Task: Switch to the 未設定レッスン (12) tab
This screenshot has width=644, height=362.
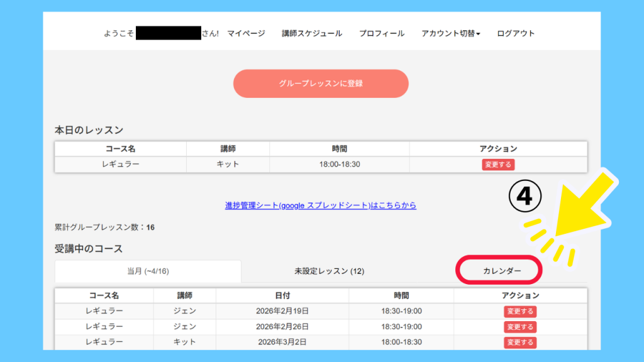Action: click(x=330, y=271)
